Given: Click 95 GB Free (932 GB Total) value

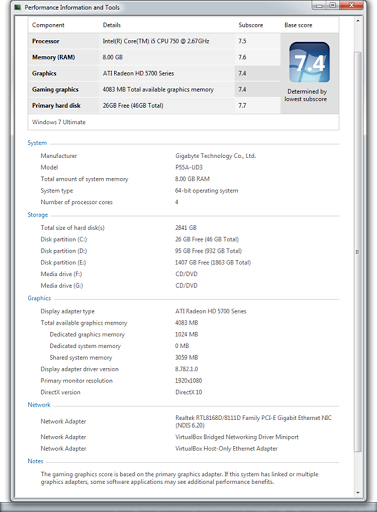Looking at the screenshot, I should pyautogui.click(x=209, y=251).
